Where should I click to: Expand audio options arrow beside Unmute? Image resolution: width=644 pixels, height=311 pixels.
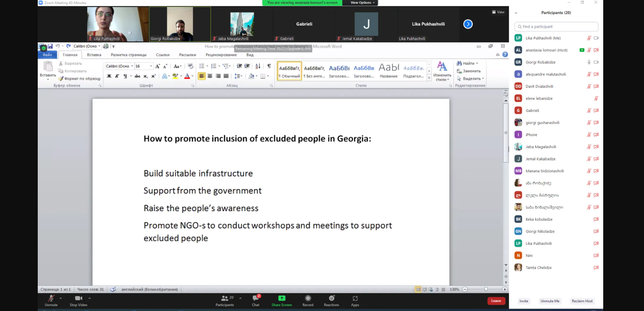coord(61,298)
